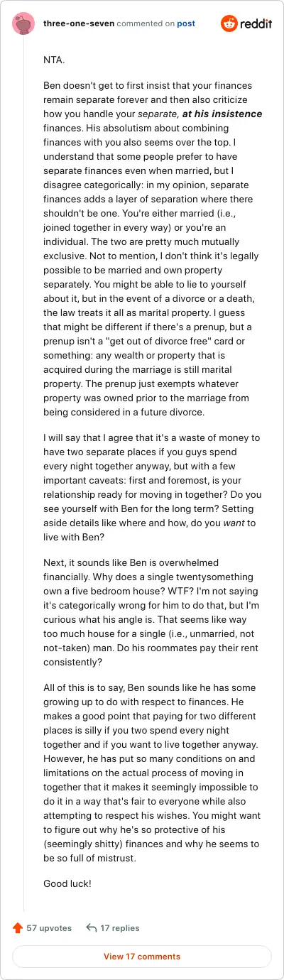
Task: Click the "commented on" header text
Action: (145, 23)
